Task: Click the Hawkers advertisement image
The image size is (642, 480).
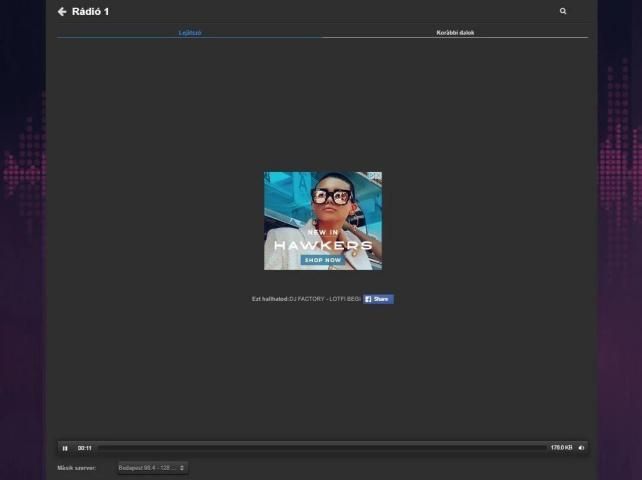Action: (322, 210)
